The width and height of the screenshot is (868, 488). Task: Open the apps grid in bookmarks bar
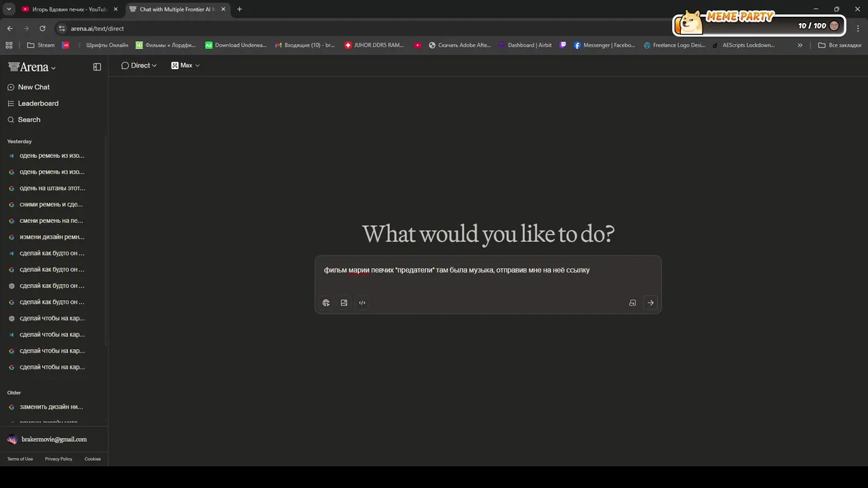[x=9, y=45]
